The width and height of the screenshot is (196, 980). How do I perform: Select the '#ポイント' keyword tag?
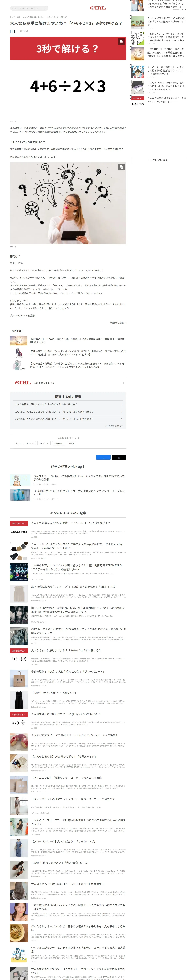coord(44,443)
